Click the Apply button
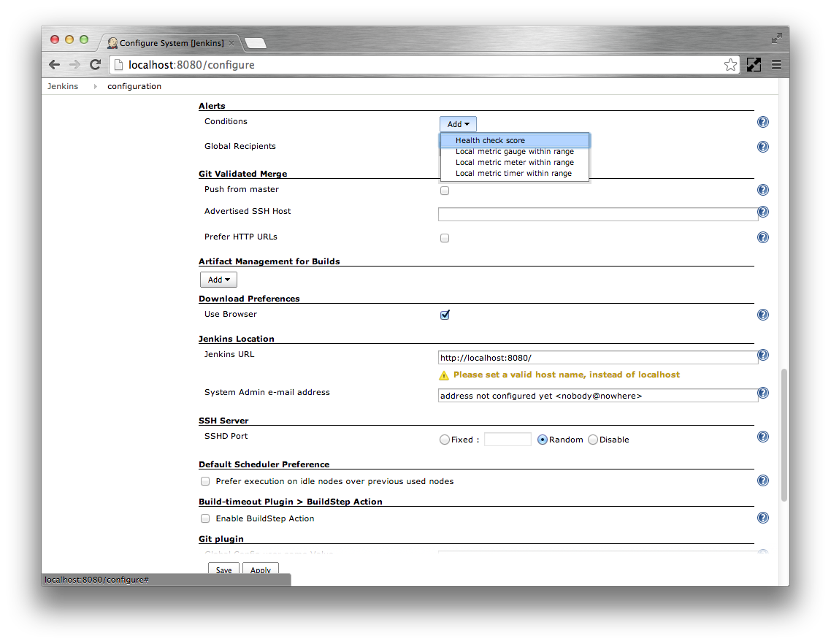 (x=261, y=570)
